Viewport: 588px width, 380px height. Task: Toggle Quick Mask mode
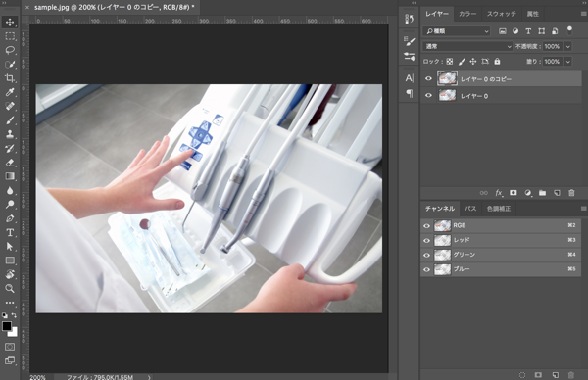point(10,347)
